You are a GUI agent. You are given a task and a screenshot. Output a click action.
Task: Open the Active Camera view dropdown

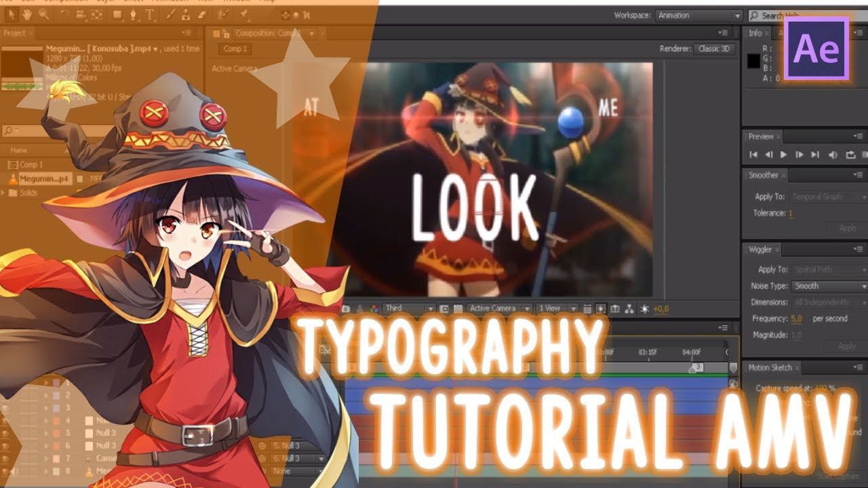(499, 308)
